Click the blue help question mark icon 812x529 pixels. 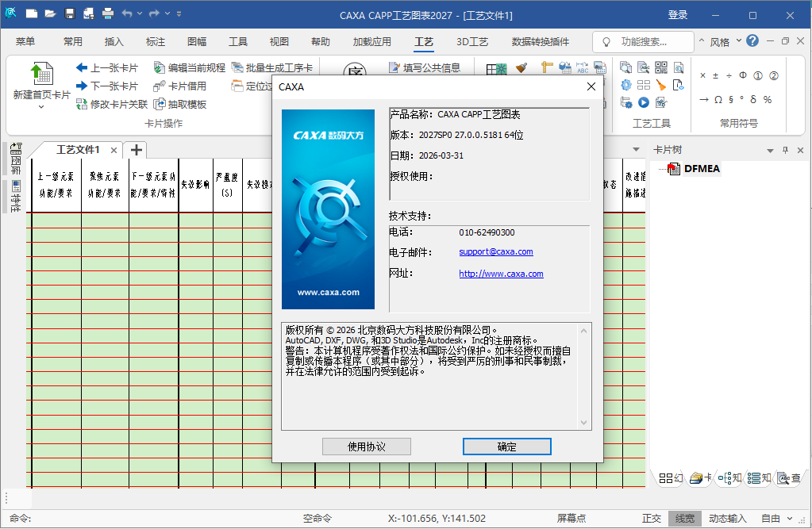pyautogui.click(x=752, y=41)
